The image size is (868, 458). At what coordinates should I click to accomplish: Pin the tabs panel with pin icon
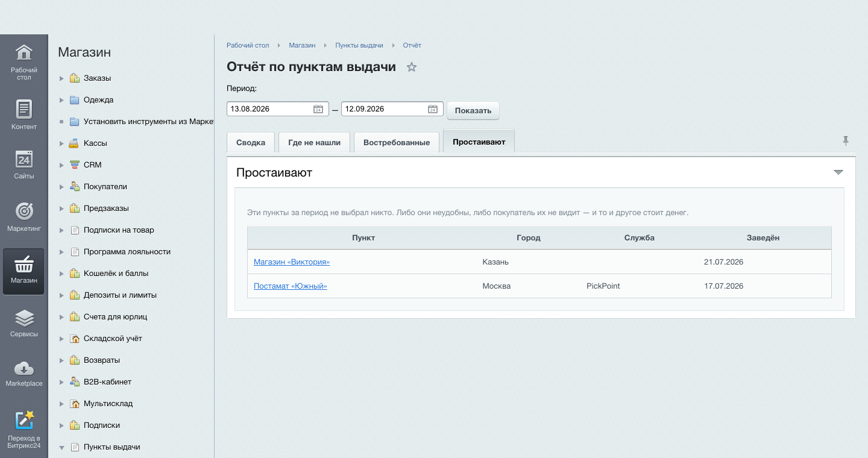[846, 141]
